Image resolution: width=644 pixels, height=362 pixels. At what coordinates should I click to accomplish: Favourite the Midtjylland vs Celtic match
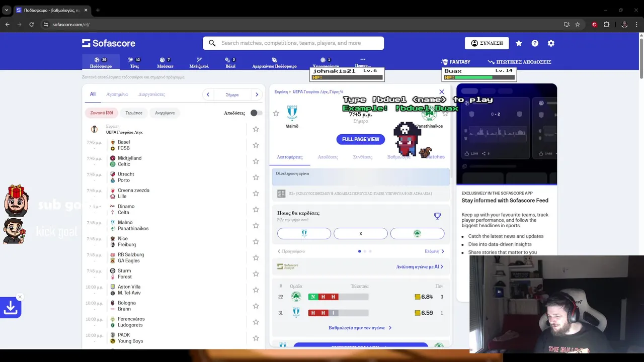tap(256, 161)
